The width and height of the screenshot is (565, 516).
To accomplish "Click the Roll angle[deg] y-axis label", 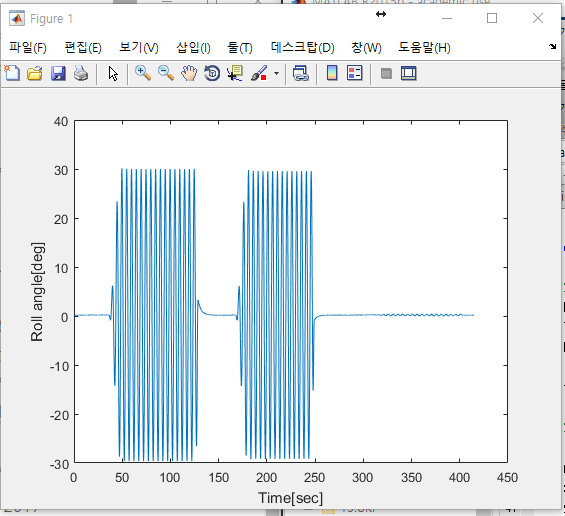I will point(37,292).
